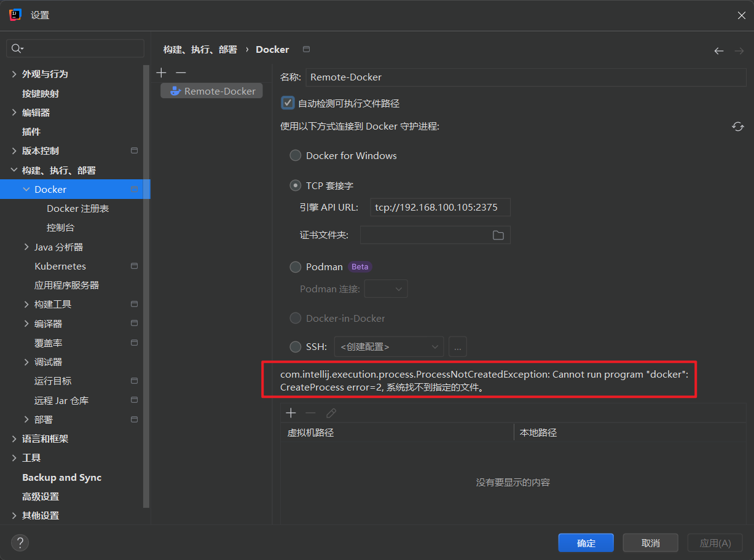Click the IntelliJ IDEA logo in title bar

point(16,15)
